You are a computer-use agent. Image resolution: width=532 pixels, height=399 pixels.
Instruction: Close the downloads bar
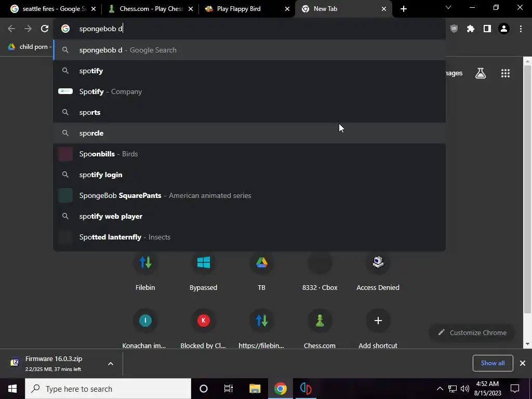[523, 363]
